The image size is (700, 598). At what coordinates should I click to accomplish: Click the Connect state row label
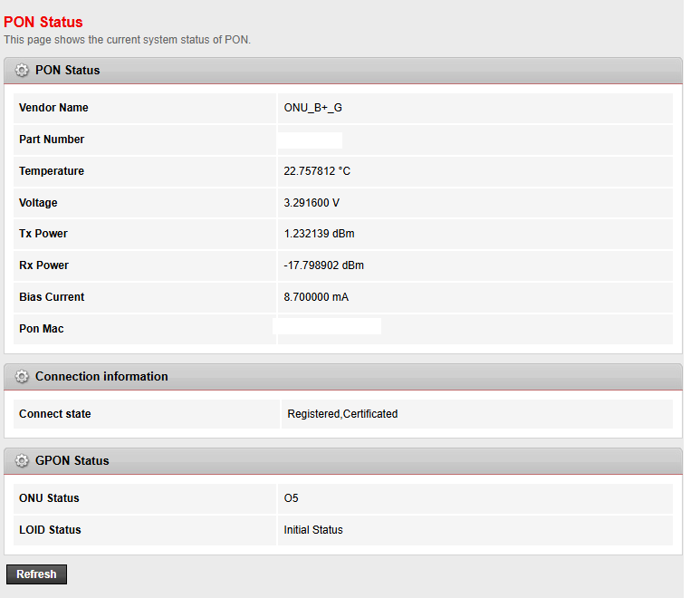[55, 414]
